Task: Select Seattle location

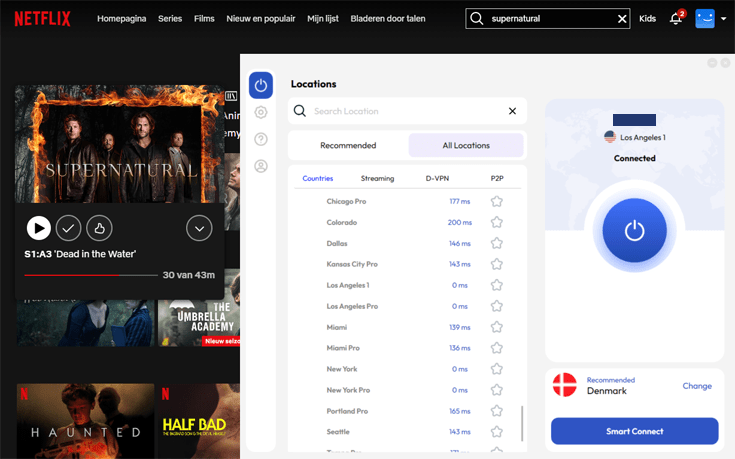Action: tap(338, 432)
